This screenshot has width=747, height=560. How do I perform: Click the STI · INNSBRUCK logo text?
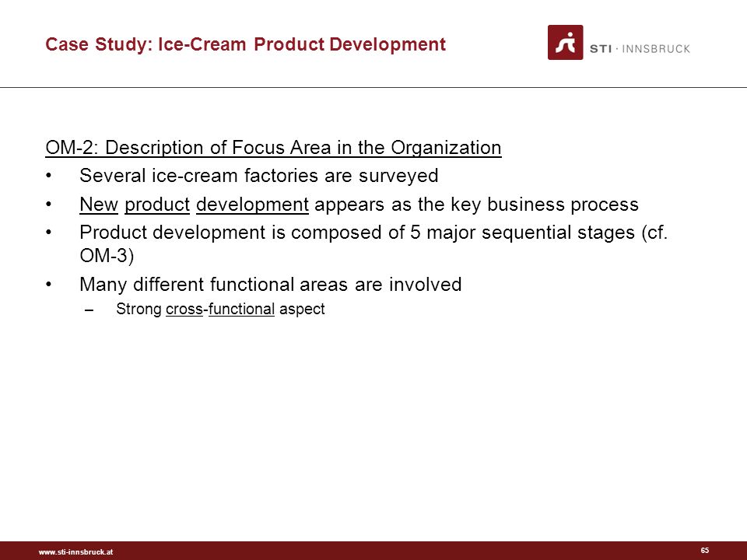click(640, 48)
